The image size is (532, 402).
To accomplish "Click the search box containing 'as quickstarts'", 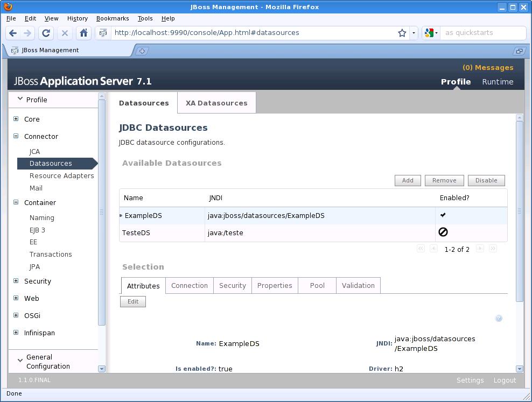I will [x=483, y=33].
